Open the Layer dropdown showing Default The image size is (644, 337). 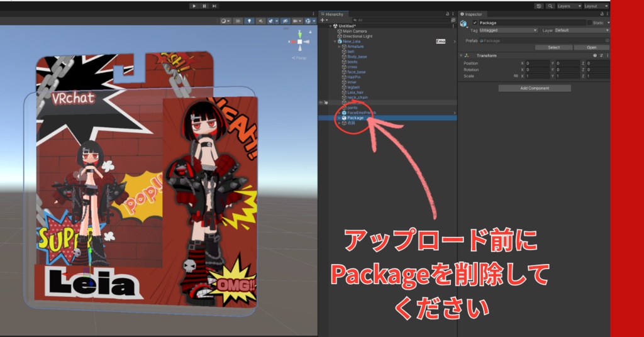coord(582,30)
